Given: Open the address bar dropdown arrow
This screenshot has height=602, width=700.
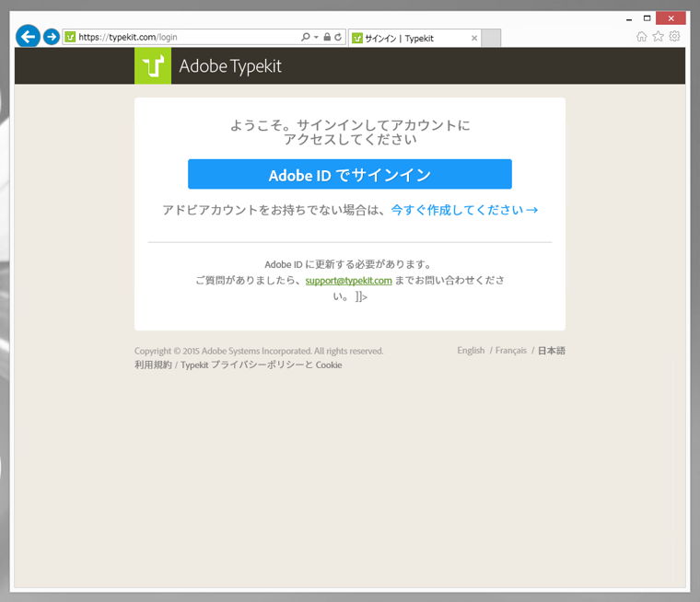Looking at the screenshot, I should [x=316, y=37].
